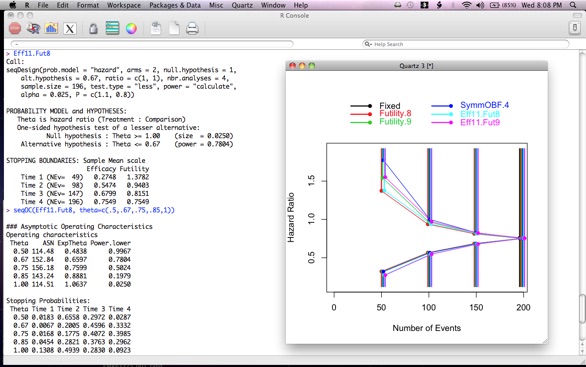
Task: Open the R application menu
Action: tap(27, 5)
